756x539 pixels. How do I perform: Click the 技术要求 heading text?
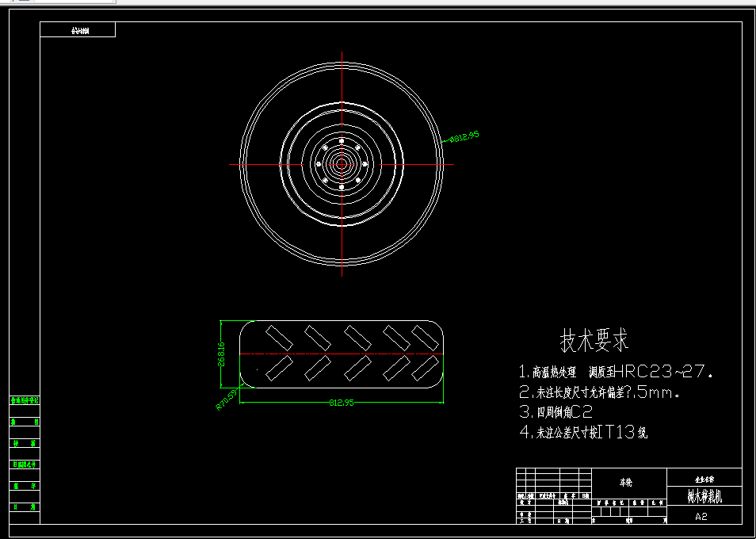point(594,340)
